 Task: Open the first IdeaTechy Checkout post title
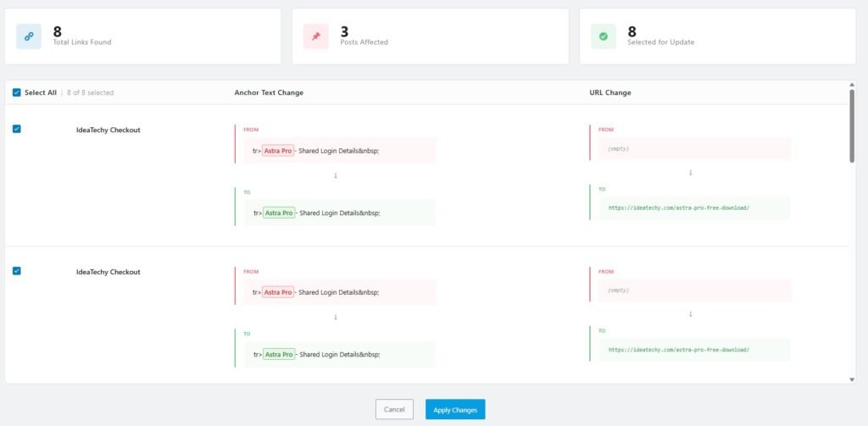tap(108, 130)
